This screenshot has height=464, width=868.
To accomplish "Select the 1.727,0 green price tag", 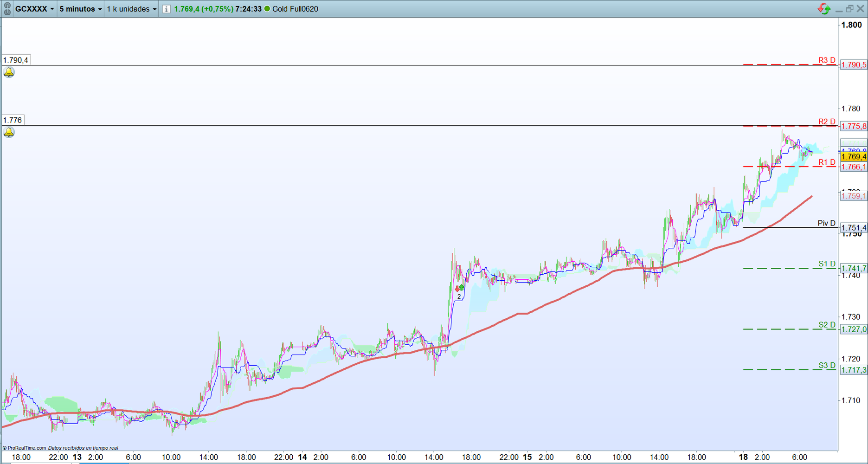I will [854, 329].
